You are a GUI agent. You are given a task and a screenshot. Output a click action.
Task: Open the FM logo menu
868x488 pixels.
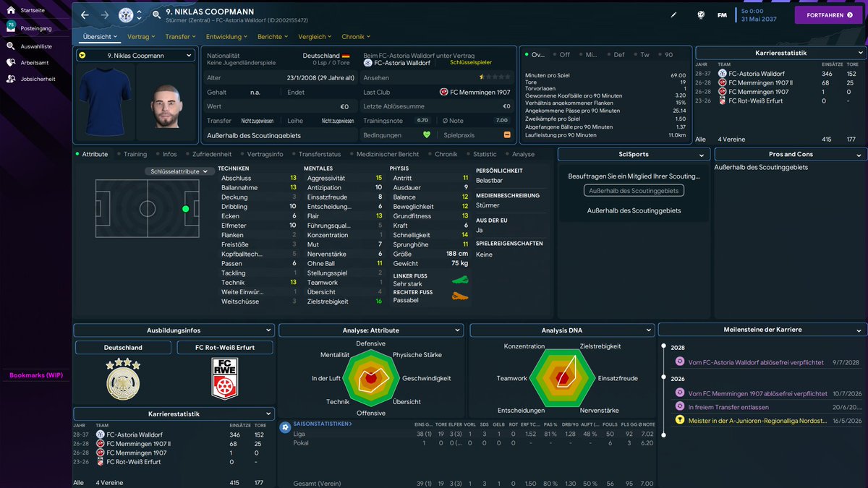[722, 14]
